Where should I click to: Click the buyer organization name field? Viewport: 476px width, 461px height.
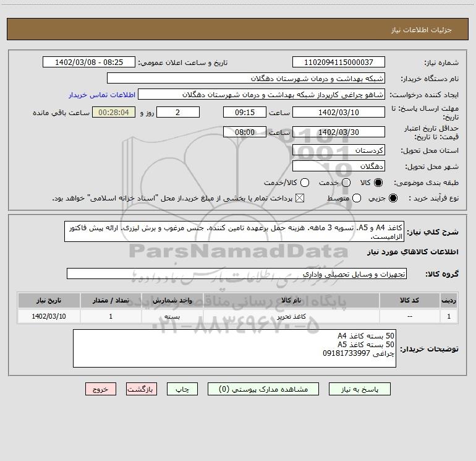coord(246,79)
